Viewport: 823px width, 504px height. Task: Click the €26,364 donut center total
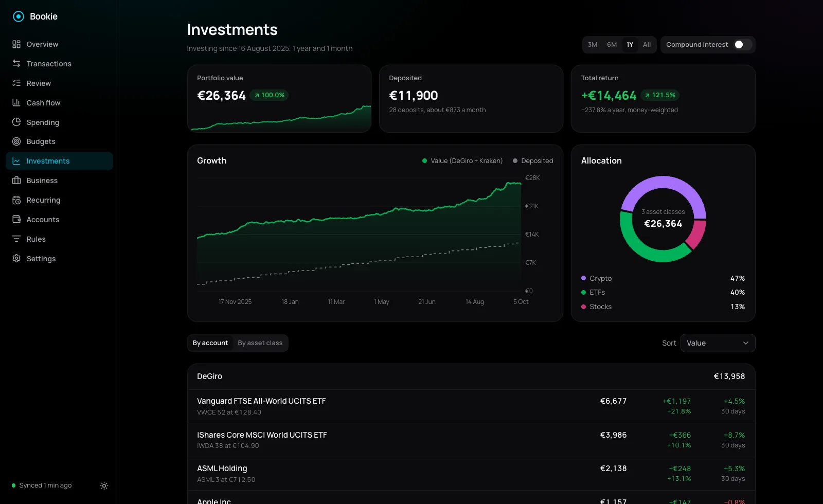(x=663, y=224)
